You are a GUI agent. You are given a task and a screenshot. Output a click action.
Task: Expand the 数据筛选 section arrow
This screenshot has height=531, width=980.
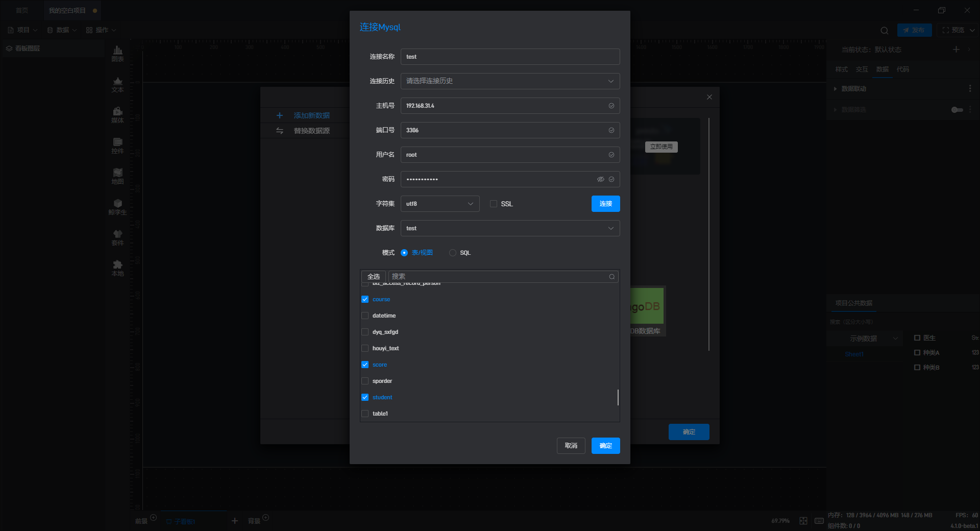(x=835, y=110)
